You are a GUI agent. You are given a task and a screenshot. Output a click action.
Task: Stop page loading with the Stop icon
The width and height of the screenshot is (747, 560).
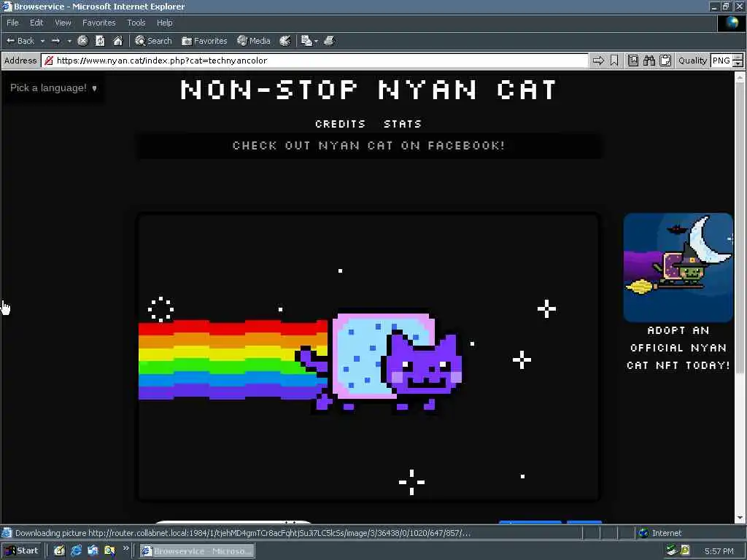[x=82, y=41]
